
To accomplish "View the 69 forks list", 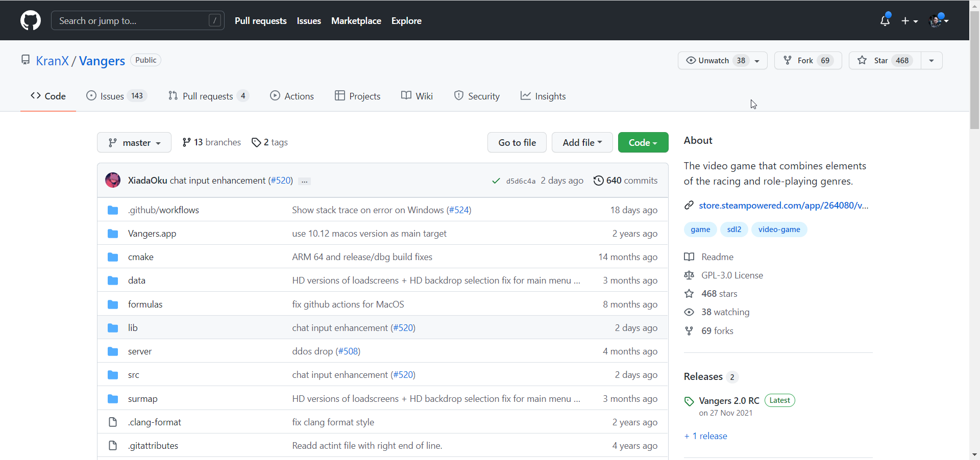I will click(709, 330).
